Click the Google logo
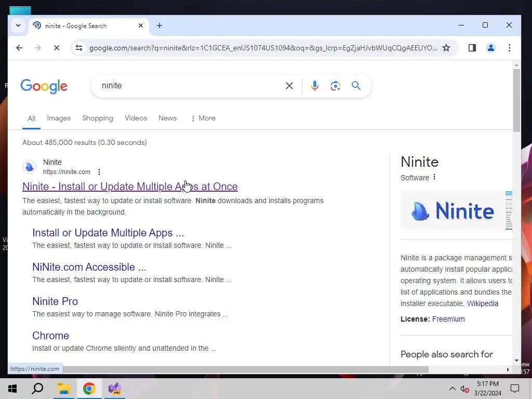The height and width of the screenshot is (399, 532). point(44,86)
